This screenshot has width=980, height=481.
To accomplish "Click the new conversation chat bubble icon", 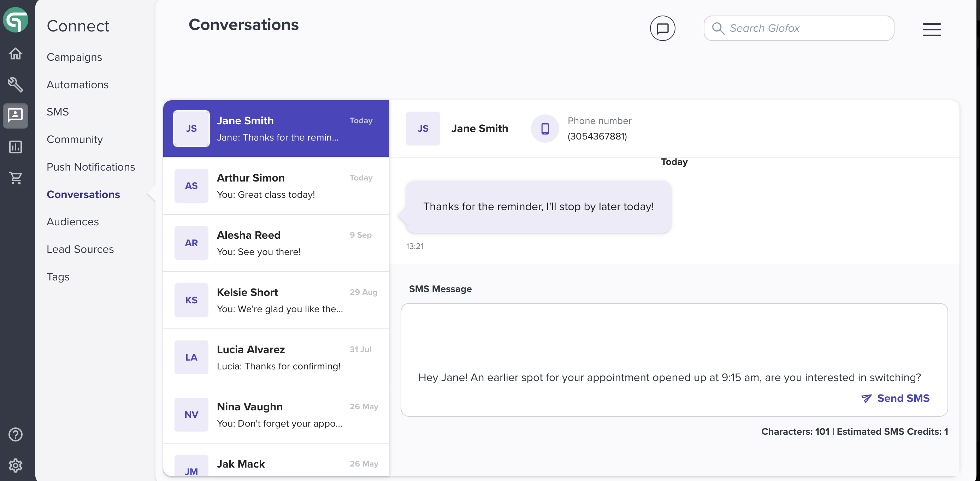I will [x=662, y=28].
